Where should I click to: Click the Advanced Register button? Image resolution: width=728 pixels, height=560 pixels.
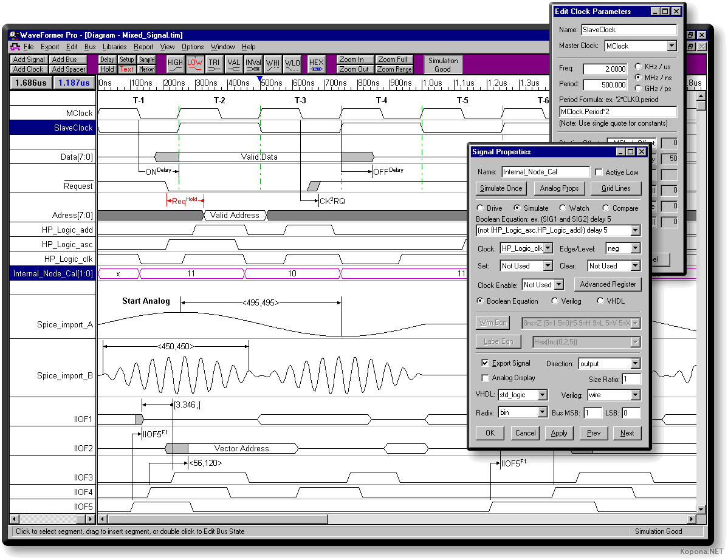608,284
